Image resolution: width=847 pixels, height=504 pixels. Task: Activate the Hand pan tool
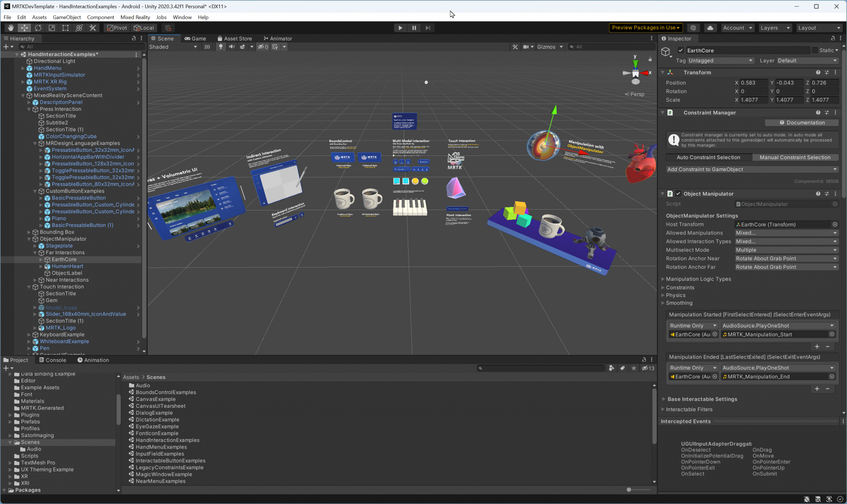tap(10, 28)
